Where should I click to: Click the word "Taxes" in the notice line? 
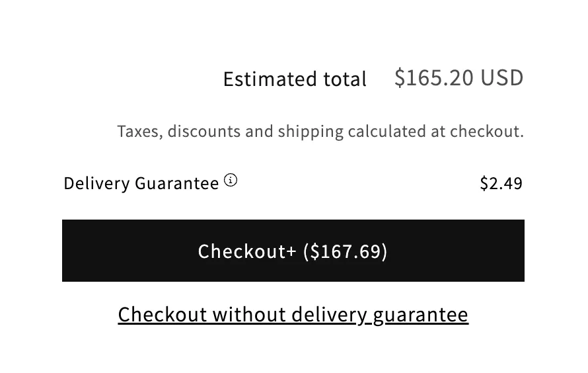click(139, 131)
